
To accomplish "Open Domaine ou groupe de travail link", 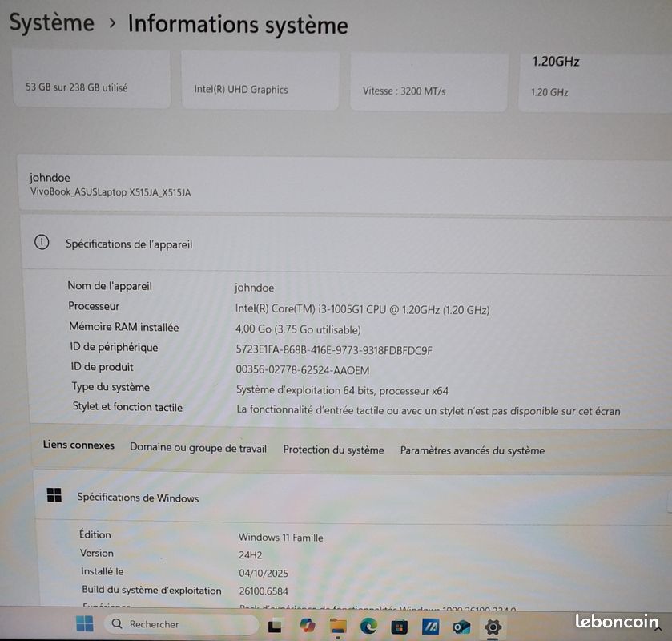I will click(x=198, y=448).
